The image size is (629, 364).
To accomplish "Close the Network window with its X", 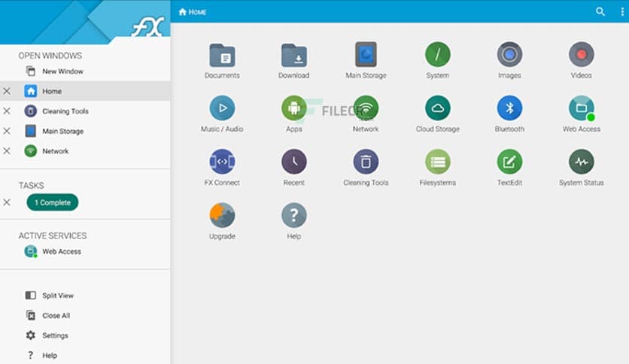I will pos(7,151).
